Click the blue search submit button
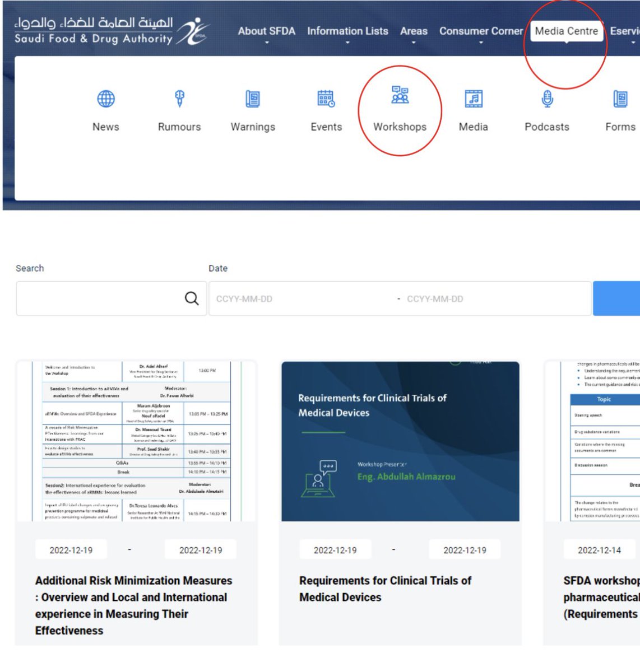 tap(616, 298)
